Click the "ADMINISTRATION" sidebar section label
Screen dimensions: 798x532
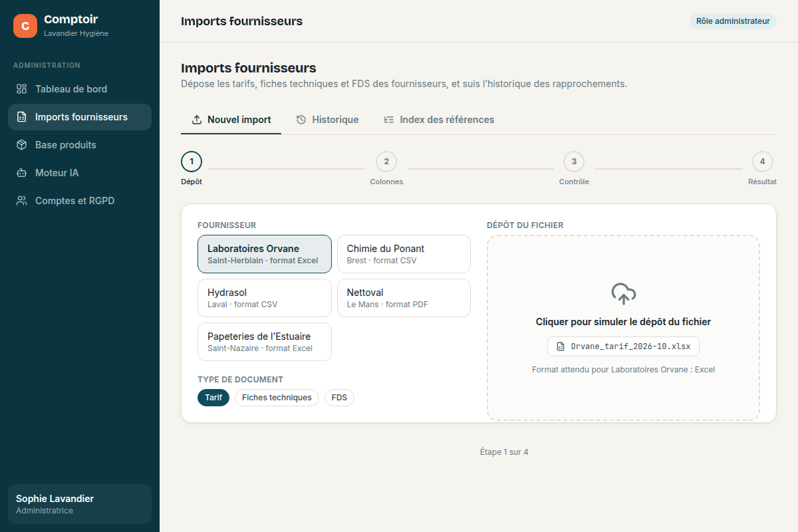[47, 65]
